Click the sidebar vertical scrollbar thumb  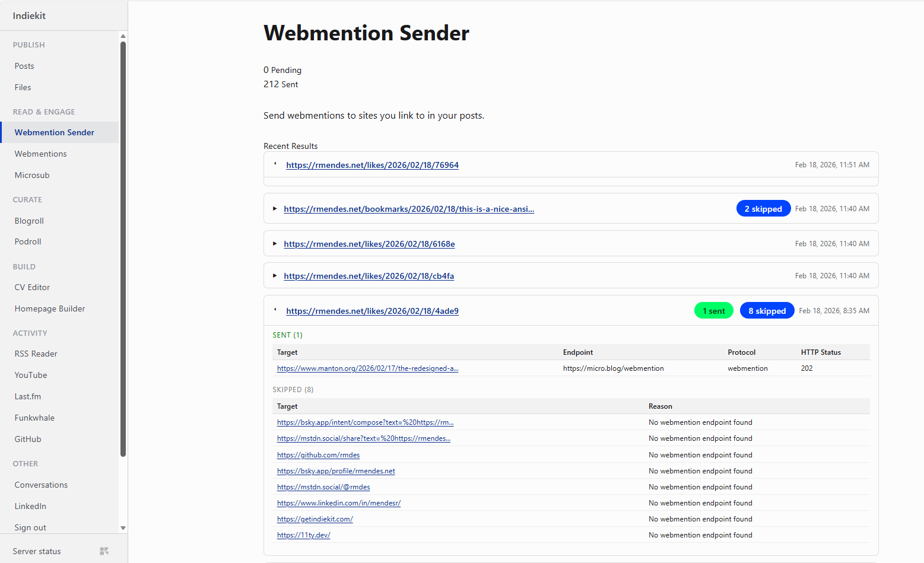123,249
